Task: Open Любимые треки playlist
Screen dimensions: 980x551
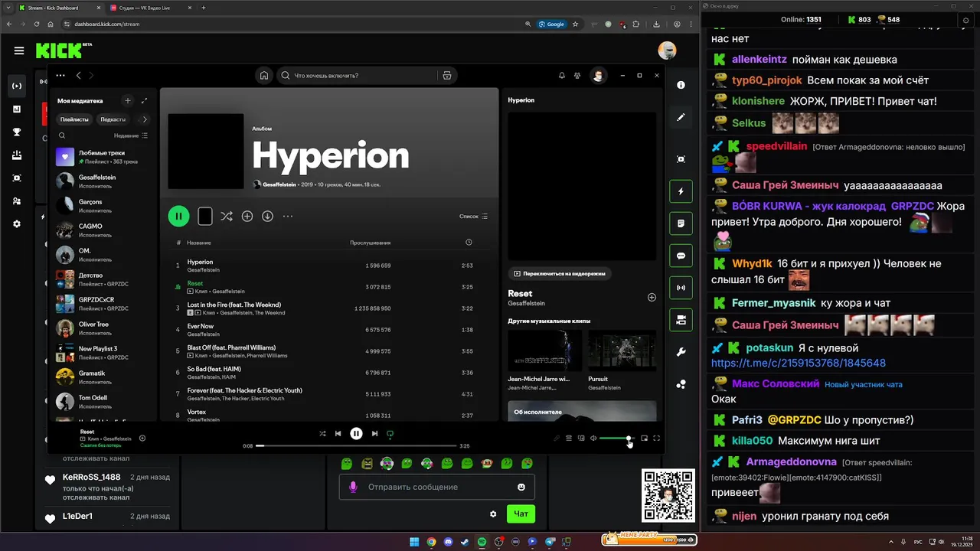Action: (x=103, y=157)
